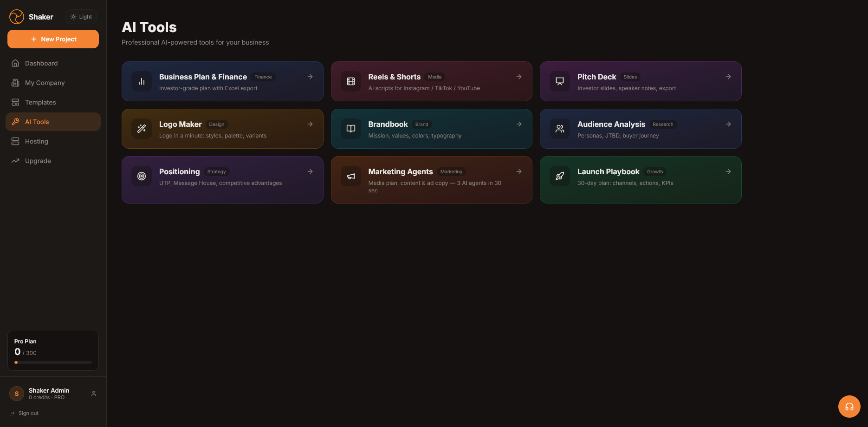This screenshot has height=427, width=868.
Task: Open the Pitch Deck title
Action: 596,77
